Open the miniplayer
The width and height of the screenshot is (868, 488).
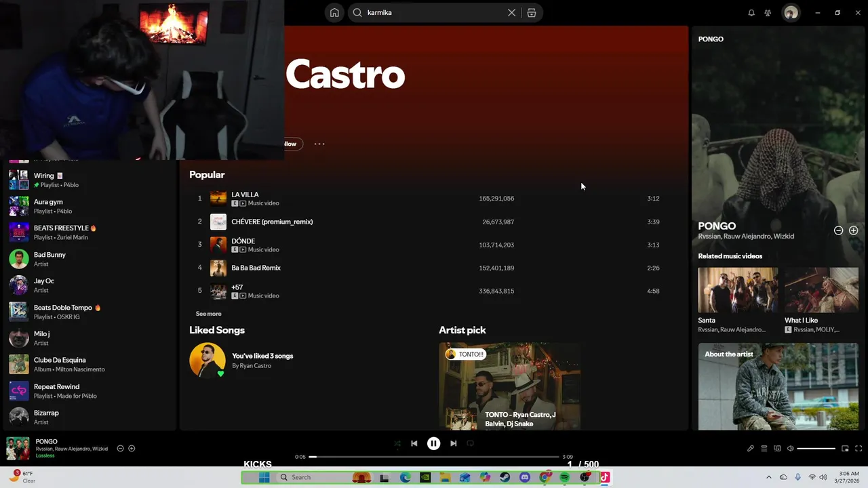845,448
